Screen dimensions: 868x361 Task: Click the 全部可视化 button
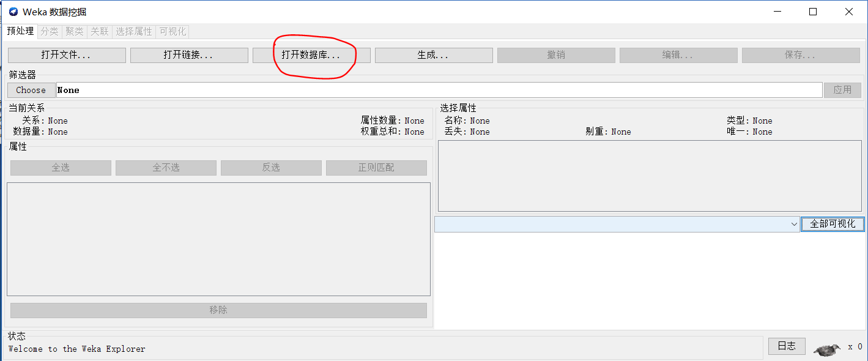(833, 225)
